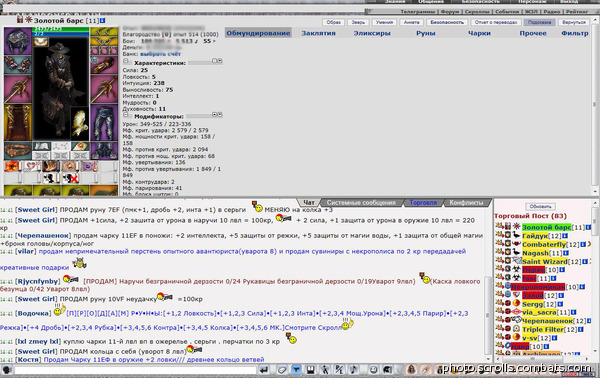Screen dimensions: 600x378
Task: Click private-message icon beside Nagash
Action: [499, 252]
